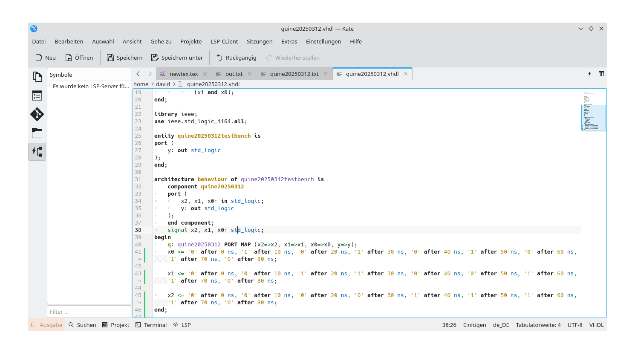
Task: Select the active LSP symbols sidebar icon
Action: [x=37, y=151]
